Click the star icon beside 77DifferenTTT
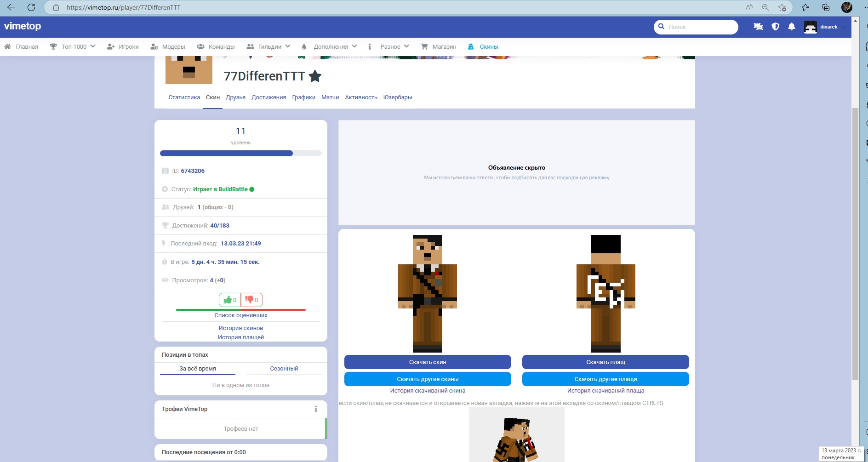The image size is (868, 462). click(315, 76)
